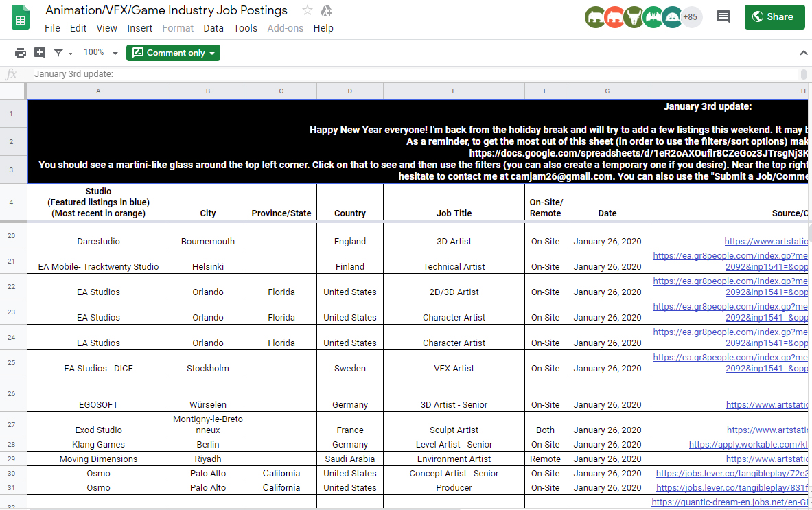
Task: Select the Province/State header cell
Action: [x=281, y=202]
